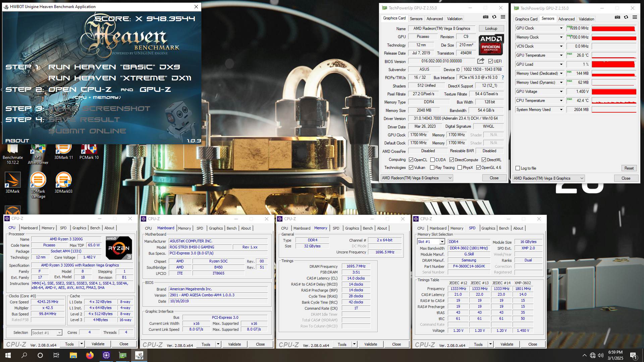
Task: Switch to CPU-Z taskbar icon
Action: click(106, 355)
